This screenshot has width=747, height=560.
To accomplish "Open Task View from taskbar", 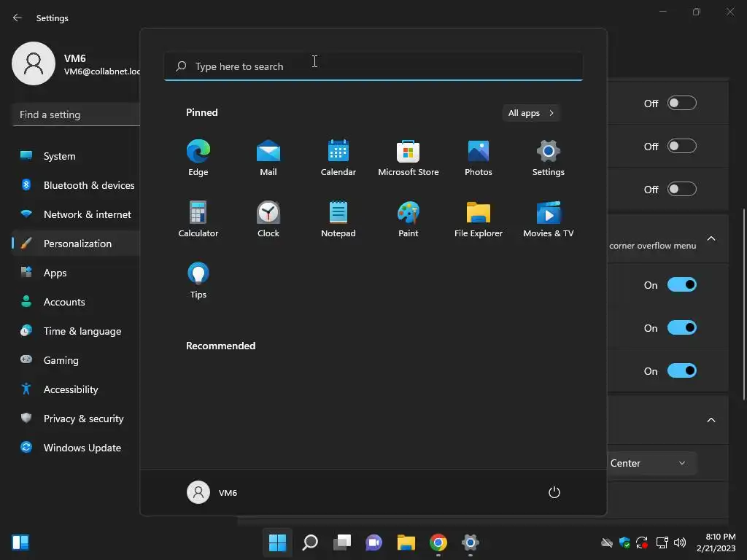I will coord(342,542).
